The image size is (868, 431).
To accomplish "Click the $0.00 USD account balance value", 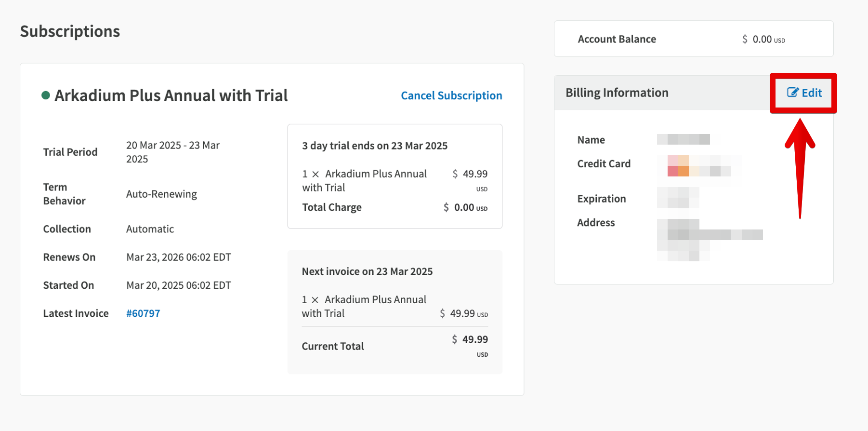I will [763, 39].
